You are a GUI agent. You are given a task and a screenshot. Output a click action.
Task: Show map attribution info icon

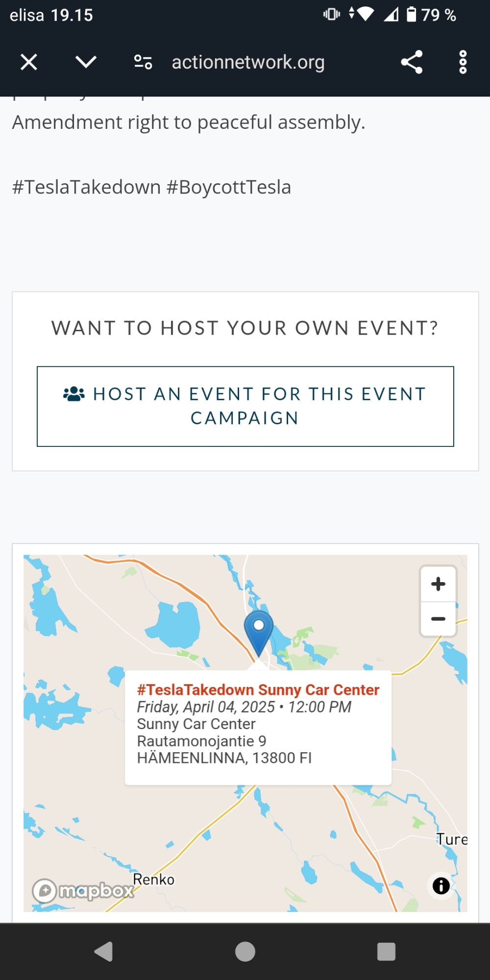(441, 885)
